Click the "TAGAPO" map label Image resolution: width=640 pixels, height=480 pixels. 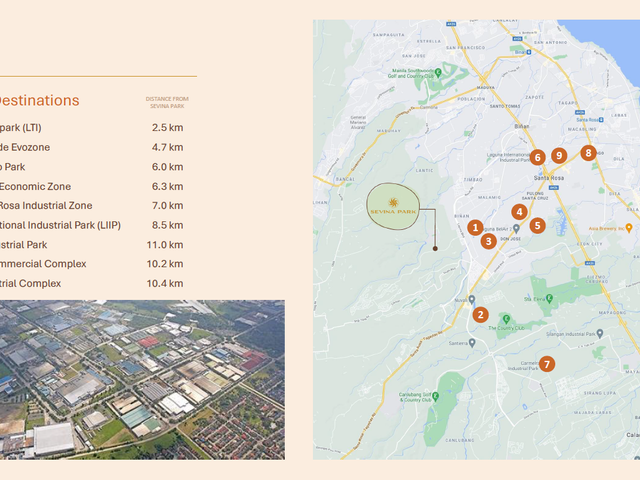(x=568, y=103)
